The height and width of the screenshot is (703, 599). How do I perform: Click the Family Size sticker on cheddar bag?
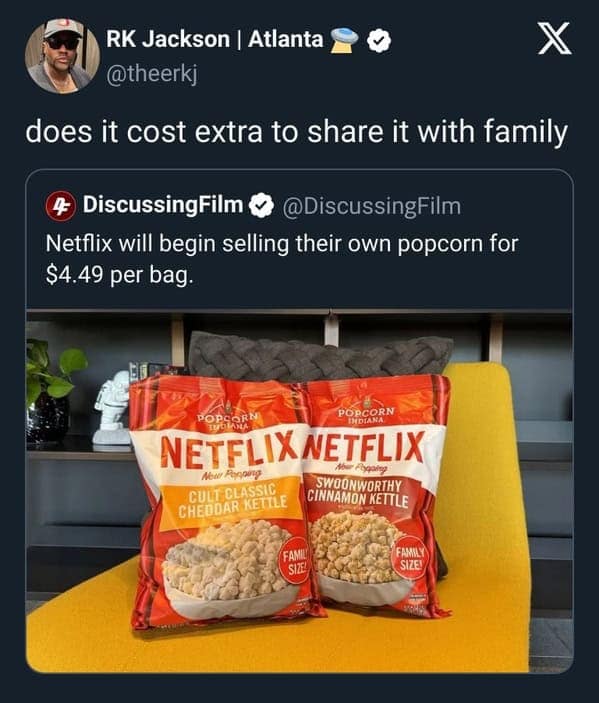[295, 561]
